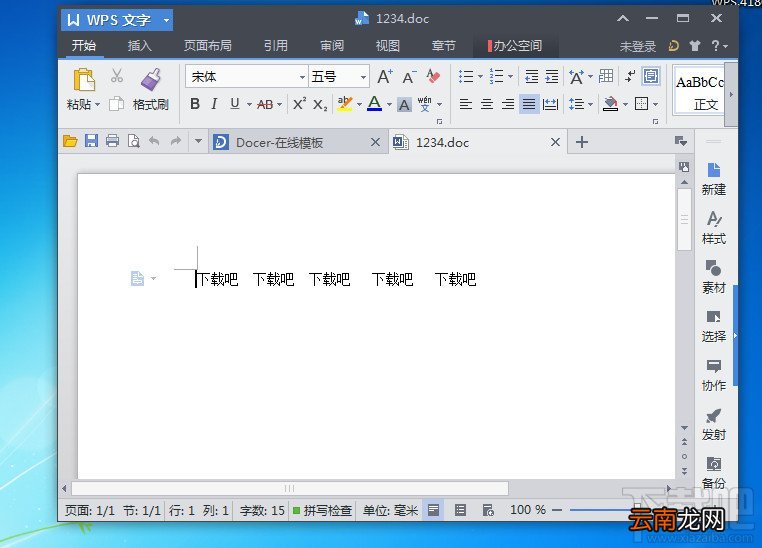Apply yellow text highlight color

tap(345, 103)
